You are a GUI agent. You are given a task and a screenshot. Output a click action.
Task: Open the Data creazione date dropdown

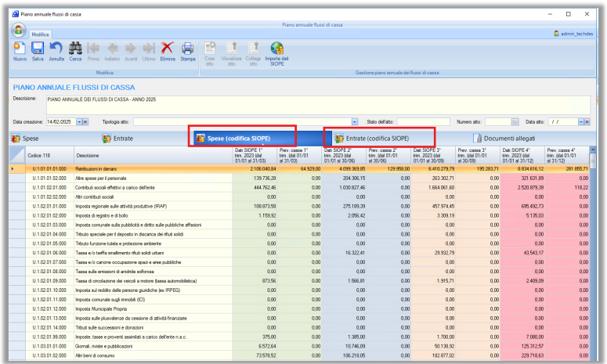coord(78,122)
